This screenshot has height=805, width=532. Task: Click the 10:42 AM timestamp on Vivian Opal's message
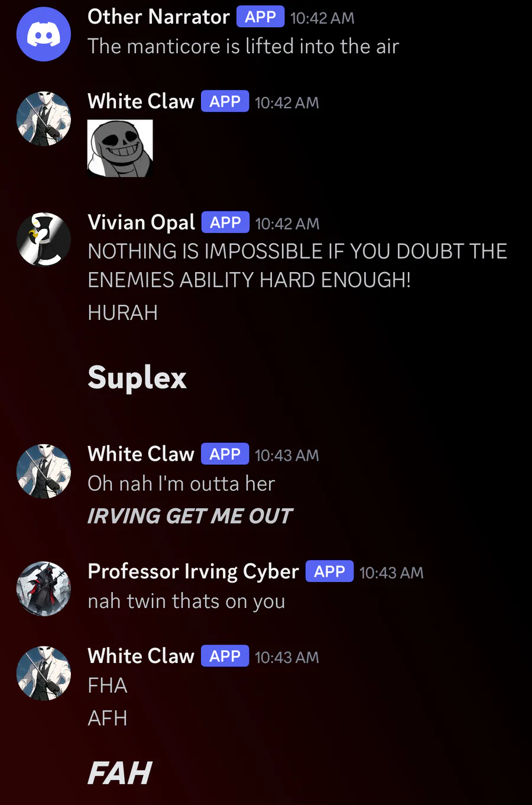tap(287, 224)
